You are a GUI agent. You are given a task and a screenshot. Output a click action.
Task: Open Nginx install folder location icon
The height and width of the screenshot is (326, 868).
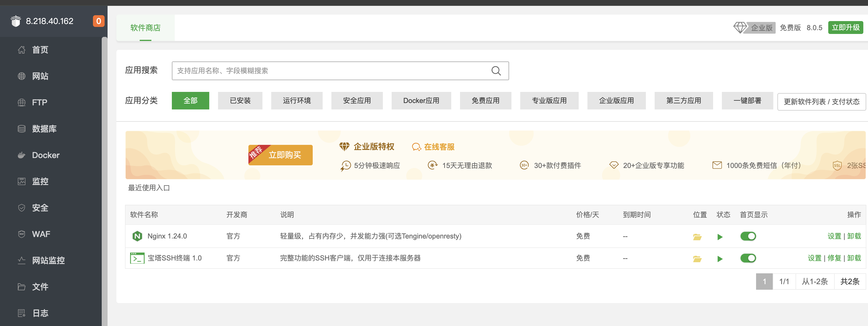coord(697,237)
